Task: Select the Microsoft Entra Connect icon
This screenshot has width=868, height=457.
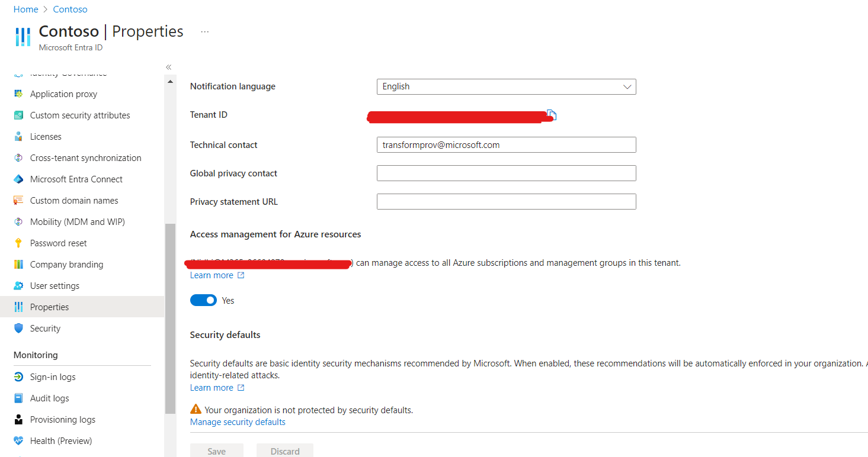Action: coord(20,179)
